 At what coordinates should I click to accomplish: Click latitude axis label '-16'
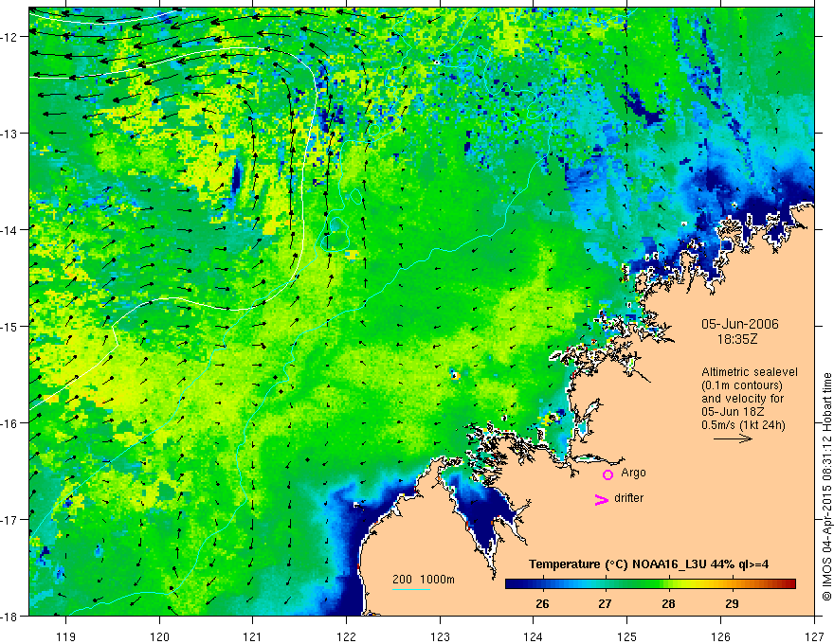[11, 423]
